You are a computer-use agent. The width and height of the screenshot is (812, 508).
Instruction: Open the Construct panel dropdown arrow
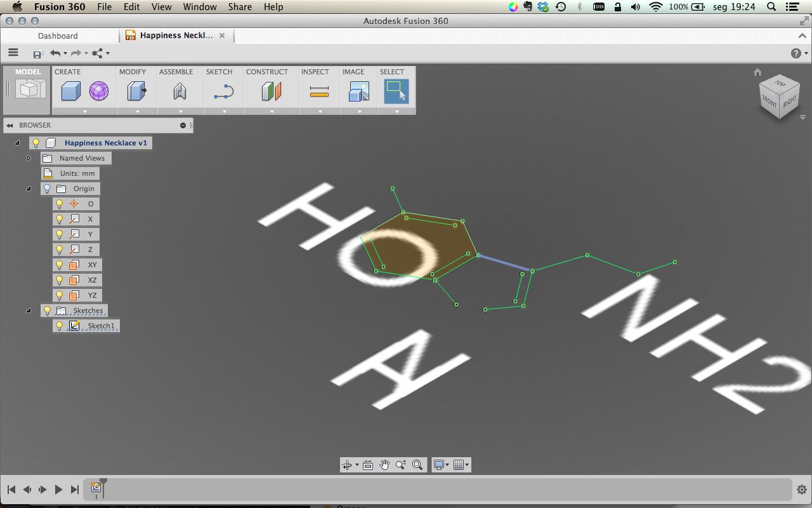(272, 111)
